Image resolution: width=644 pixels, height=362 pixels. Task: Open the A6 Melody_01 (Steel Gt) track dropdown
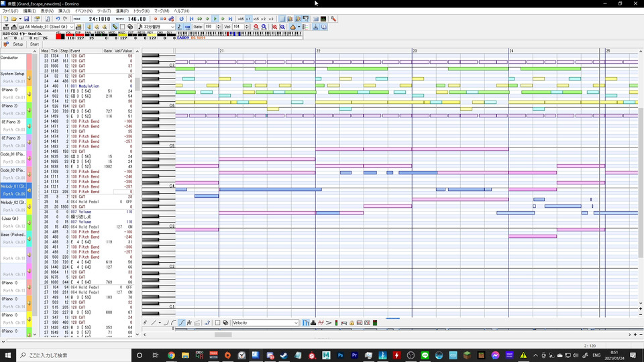pyautogui.click(x=72, y=27)
